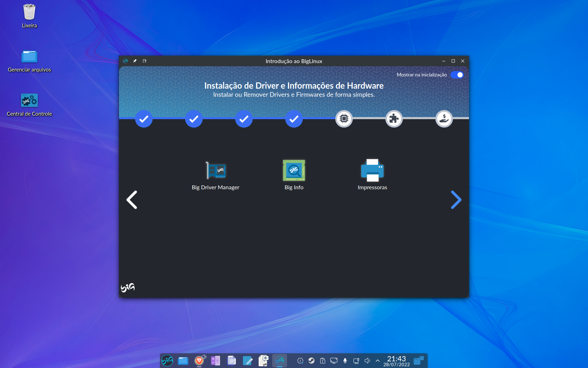Viewport: 588px width, 368px height.
Task: Click the microphone tray icon
Action: click(345, 361)
